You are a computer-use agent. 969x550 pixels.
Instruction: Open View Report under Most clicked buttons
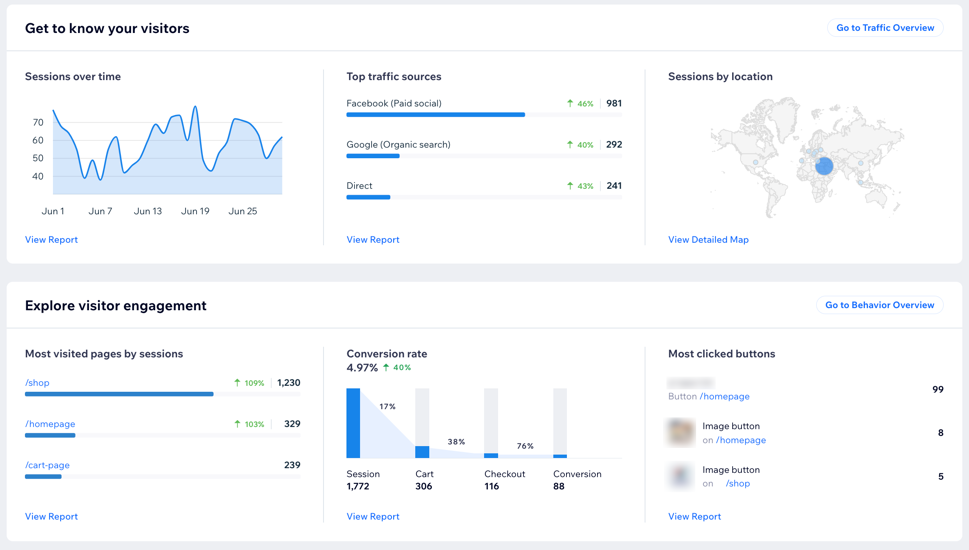tap(695, 516)
